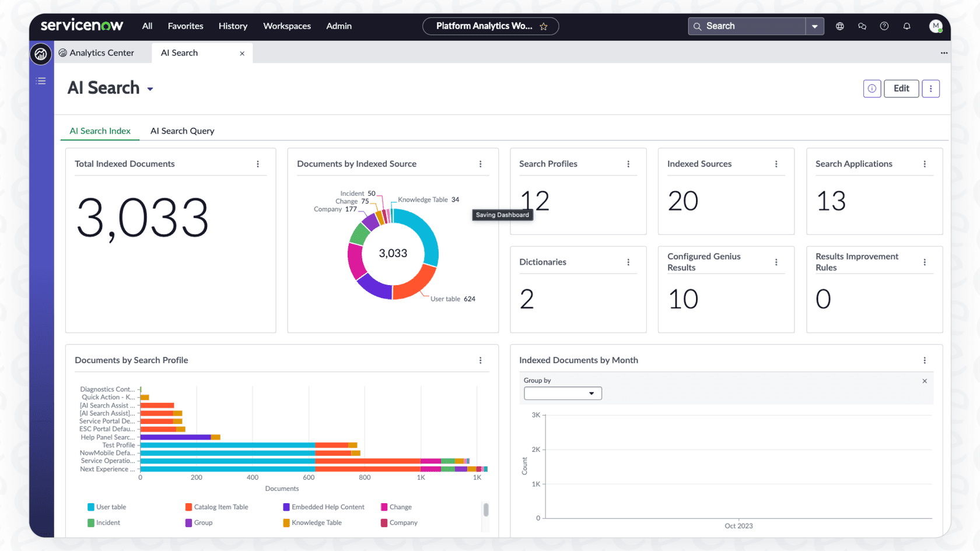Open the notifications bell
This screenshot has height=551, width=980.
(907, 26)
